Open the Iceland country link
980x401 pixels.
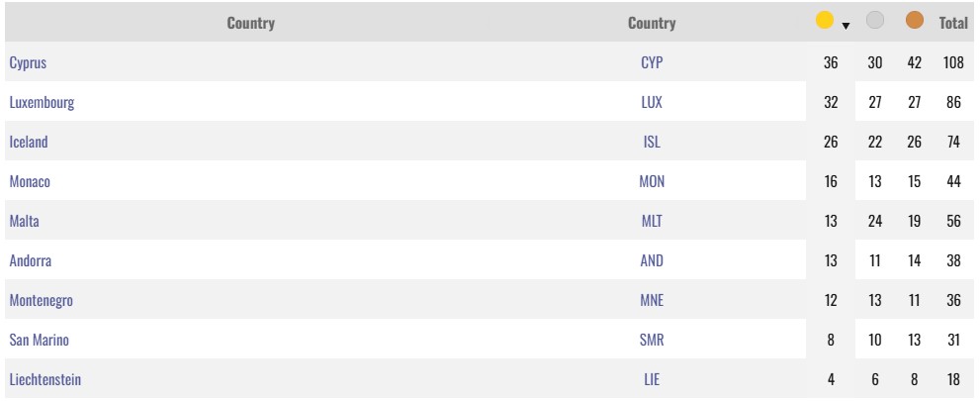coord(29,142)
